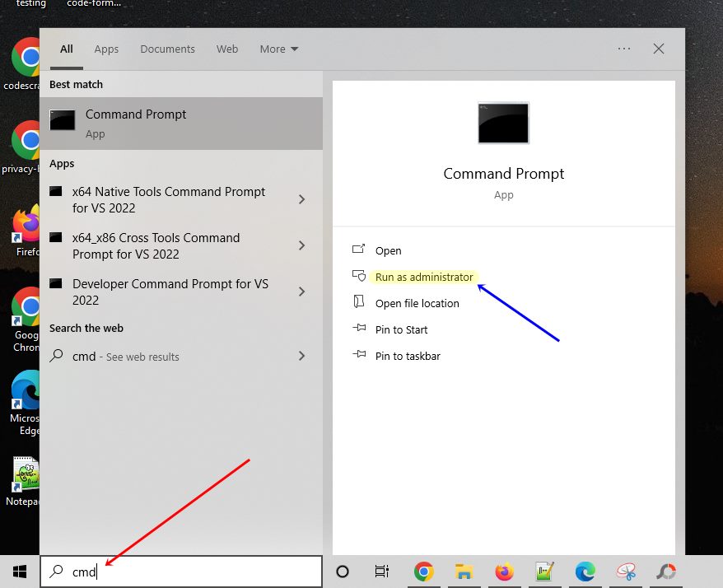Expand Developer Command Prompt for VS 2022 options

click(301, 292)
